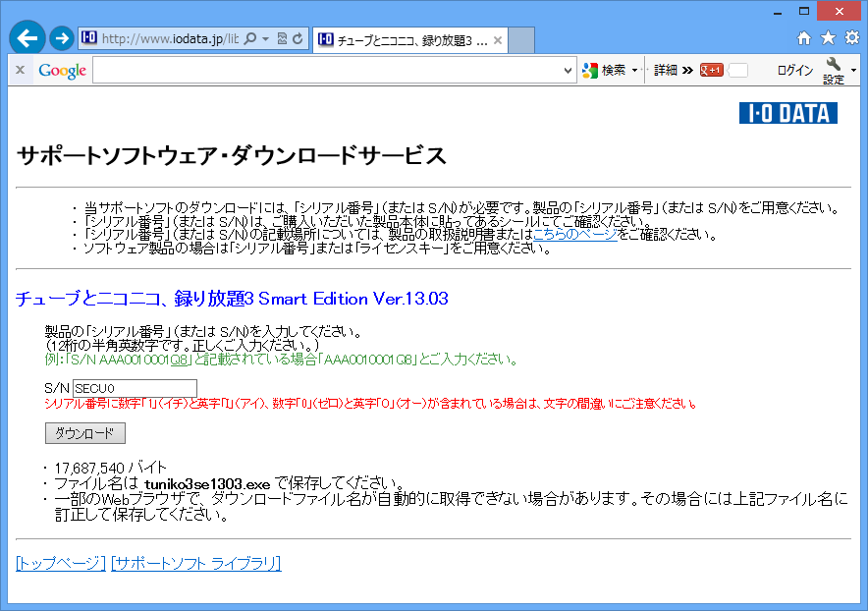This screenshot has width=868, height=611.
Task: Refresh the page with reload icon
Action: pos(298,38)
